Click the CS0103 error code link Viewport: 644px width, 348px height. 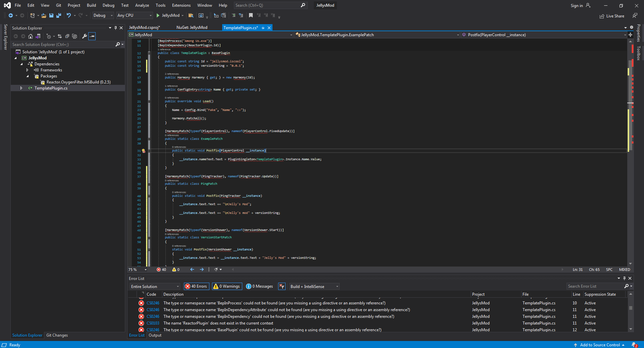[153, 323]
